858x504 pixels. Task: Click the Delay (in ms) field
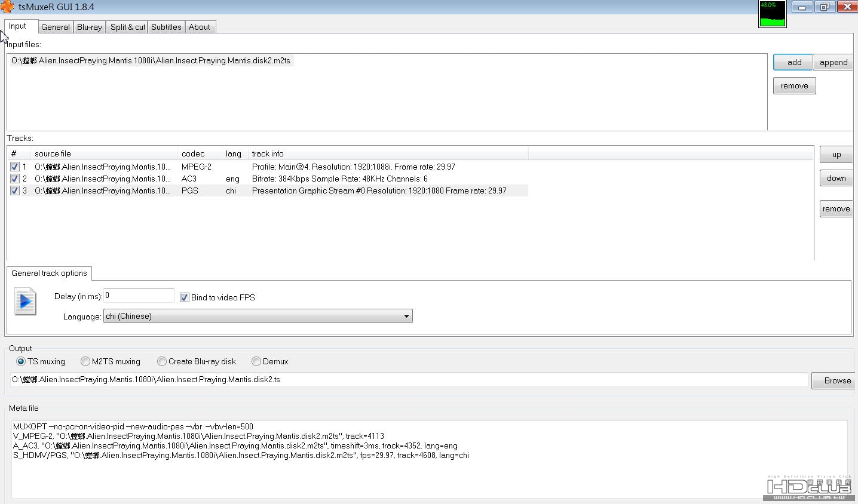[x=139, y=296]
